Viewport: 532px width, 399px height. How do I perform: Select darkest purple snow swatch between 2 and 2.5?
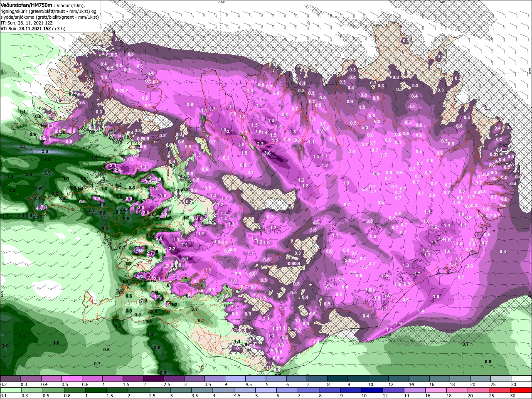[153, 379]
